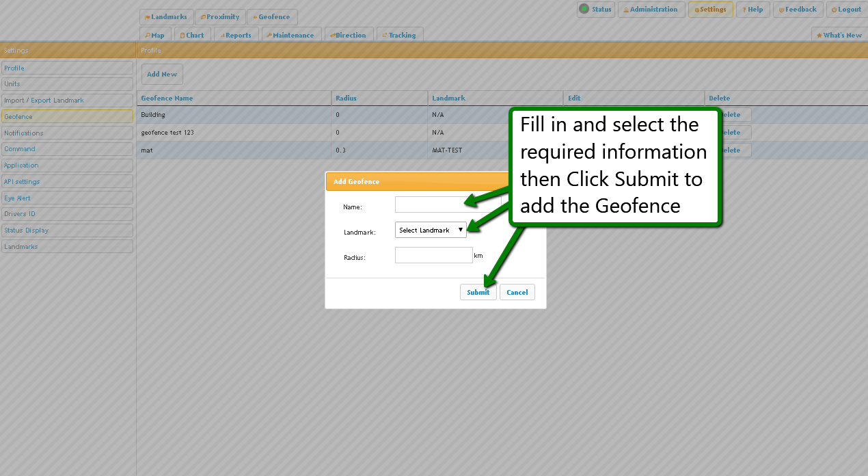This screenshot has width=868, height=476.
Task: Click the Name input field
Action: pyautogui.click(x=429, y=204)
